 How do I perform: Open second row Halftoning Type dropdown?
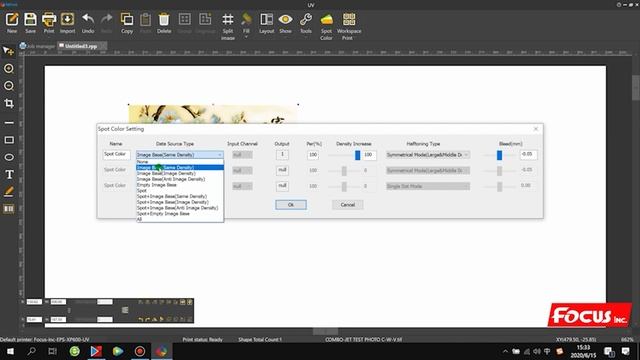coord(428,171)
